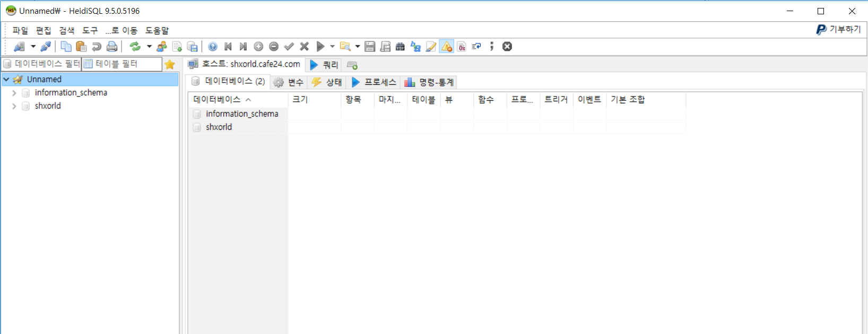
Task: Open the Load SQL file dropdown arrow
Action: pyautogui.click(x=358, y=47)
